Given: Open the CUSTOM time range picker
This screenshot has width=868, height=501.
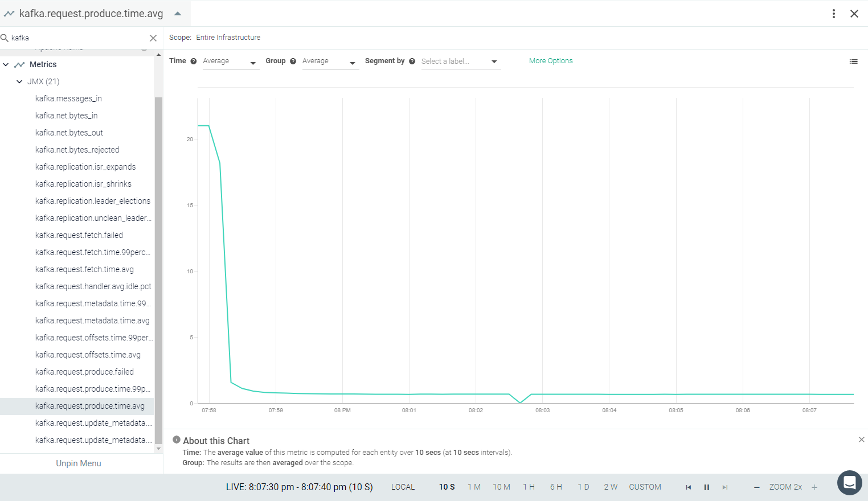Looking at the screenshot, I should (645, 487).
